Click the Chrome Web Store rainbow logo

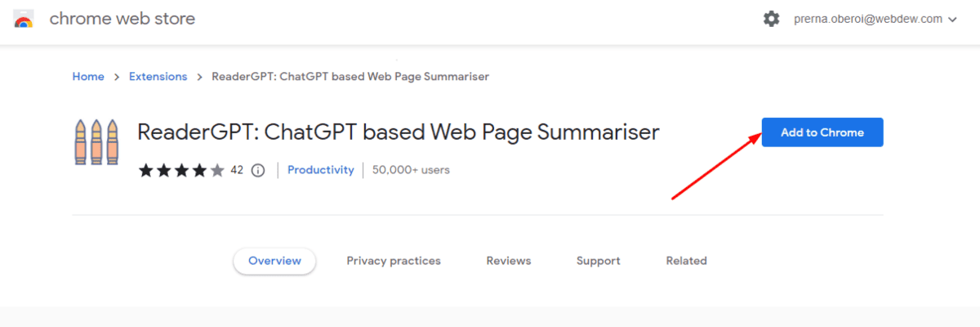(24, 19)
